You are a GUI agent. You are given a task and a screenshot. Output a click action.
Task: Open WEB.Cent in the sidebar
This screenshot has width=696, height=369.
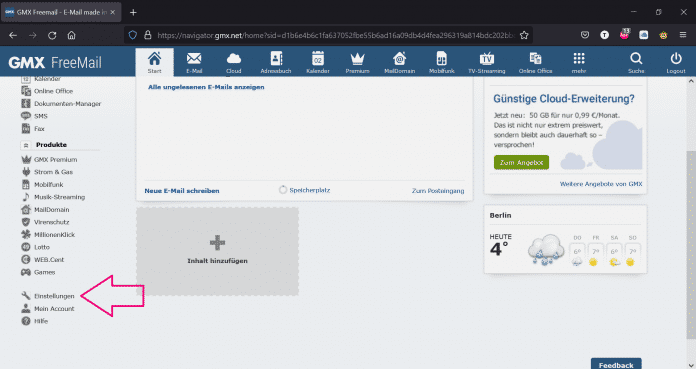[x=43, y=259]
